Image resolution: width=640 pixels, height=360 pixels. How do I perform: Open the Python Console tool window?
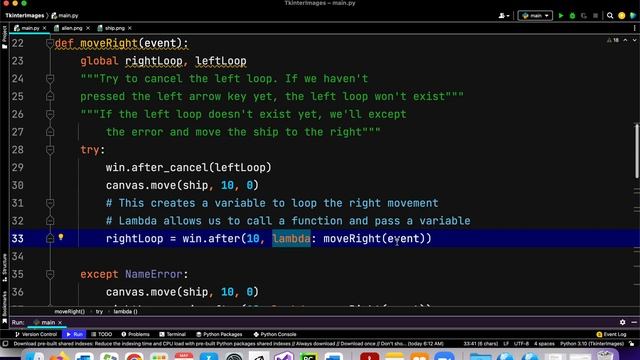coord(275,334)
